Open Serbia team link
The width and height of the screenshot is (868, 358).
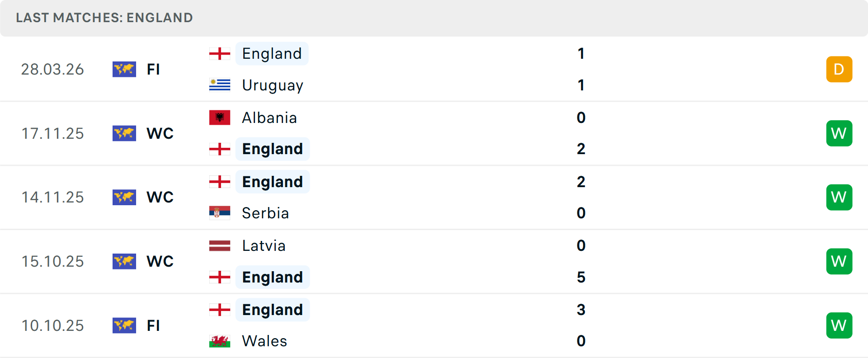tap(265, 213)
